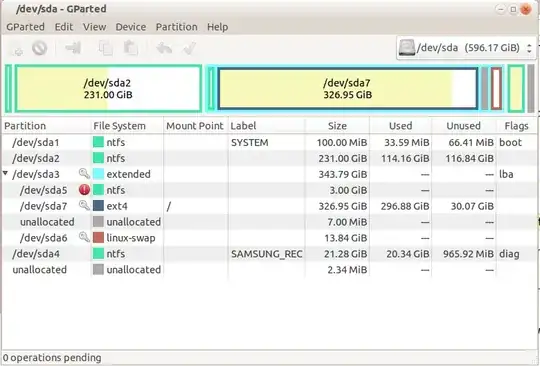This screenshot has width=540, height=366.
Task: Select /dev/sda2 block in the disk map
Action: 108,88
